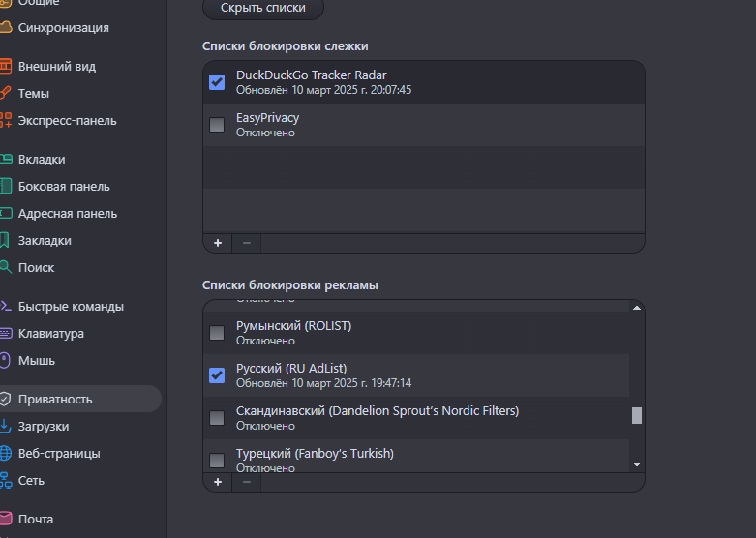Screen dimensions: 756x538
Task: Go to Адресная панель settings
Action: pyautogui.click(x=68, y=213)
